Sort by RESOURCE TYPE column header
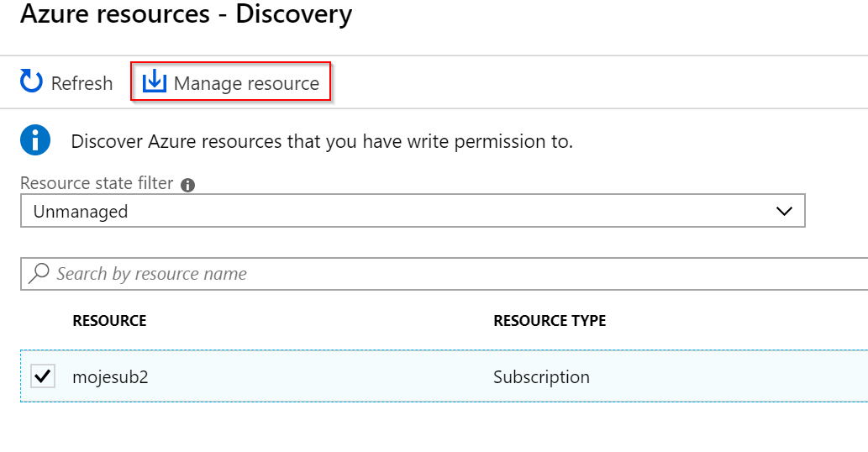This screenshot has height=452, width=868. [x=550, y=320]
